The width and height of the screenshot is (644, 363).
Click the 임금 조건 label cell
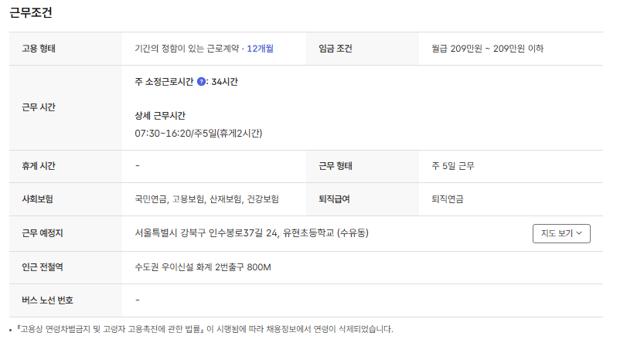336,49
